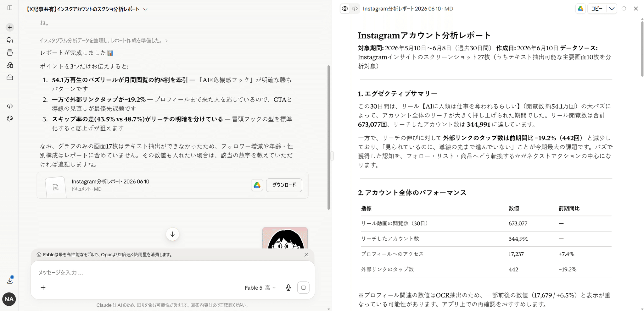
Task: Click the heading 2. アカウント全体のパフォーマンス
Action: coord(412,193)
